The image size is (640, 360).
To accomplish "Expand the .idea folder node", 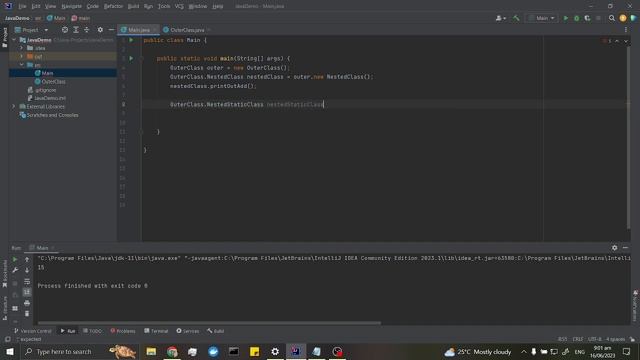I will click(x=22, y=48).
